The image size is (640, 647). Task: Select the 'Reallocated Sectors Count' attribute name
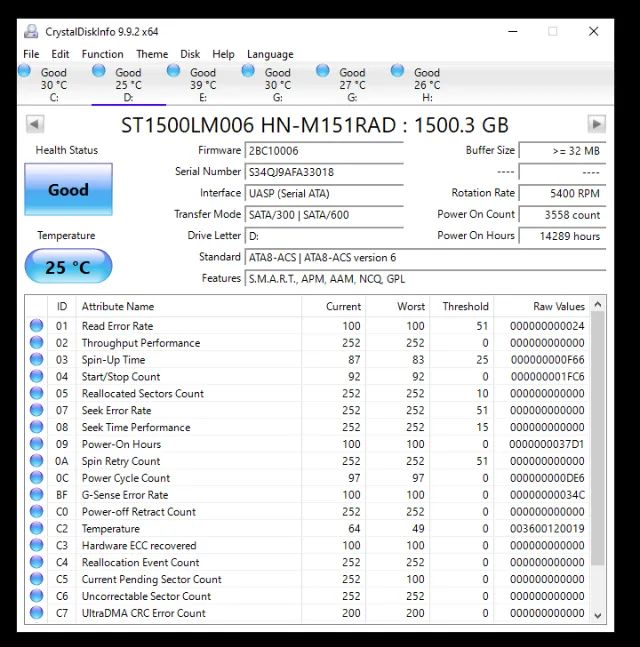143,393
